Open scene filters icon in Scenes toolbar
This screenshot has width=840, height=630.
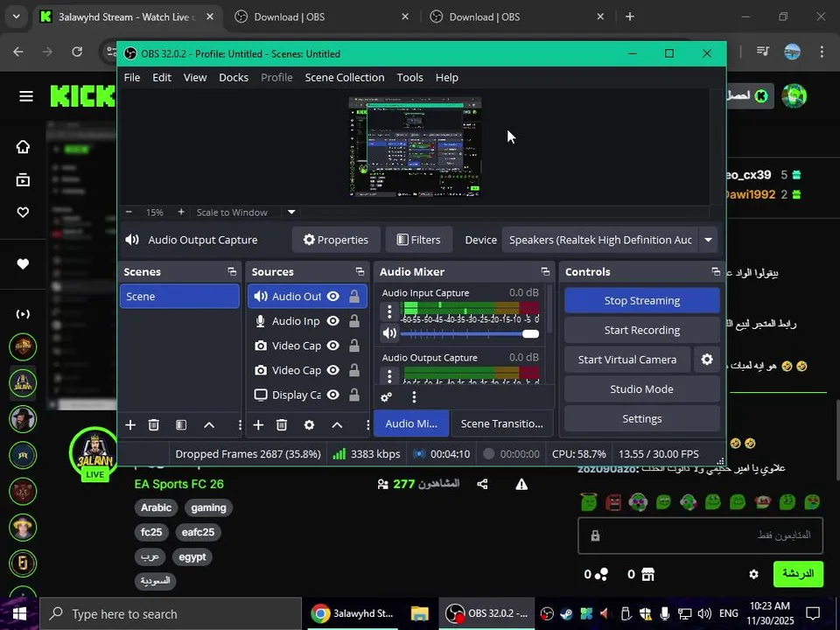pyautogui.click(x=181, y=425)
